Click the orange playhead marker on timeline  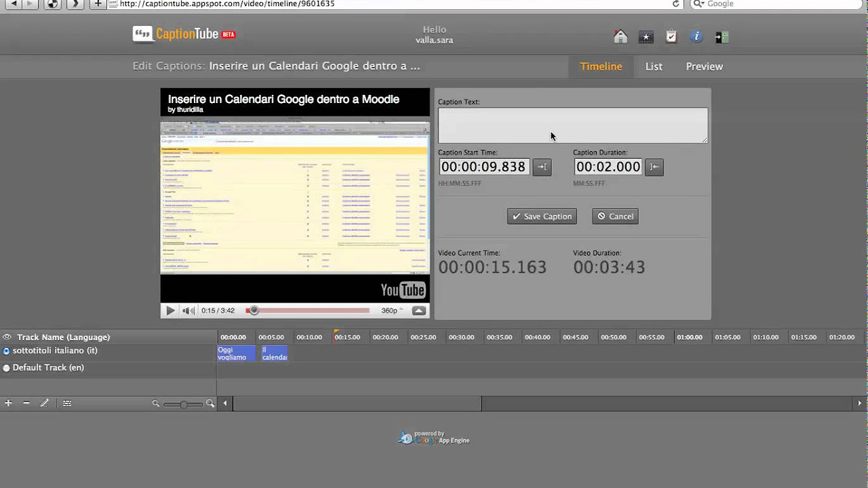pos(336,333)
